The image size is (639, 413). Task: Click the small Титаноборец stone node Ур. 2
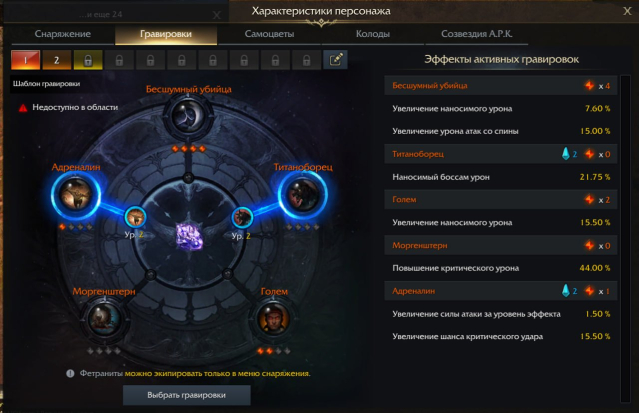(242, 217)
